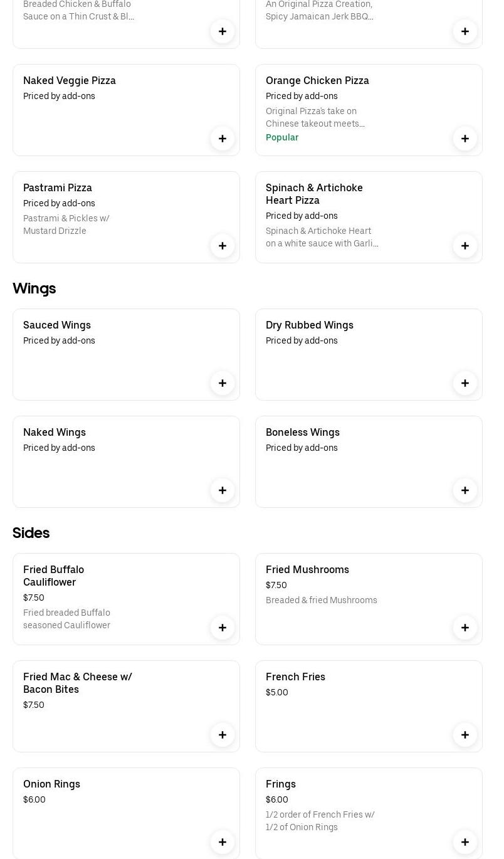The image size is (504, 859).
Task: Click the Sides section heading
Action: pos(31,533)
